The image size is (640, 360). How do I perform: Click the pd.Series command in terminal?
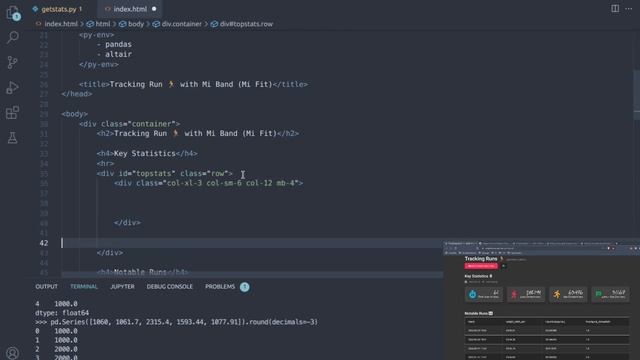[x=176, y=322]
